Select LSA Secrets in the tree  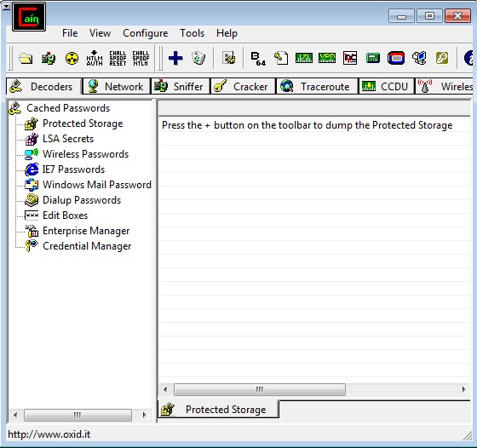click(68, 139)
